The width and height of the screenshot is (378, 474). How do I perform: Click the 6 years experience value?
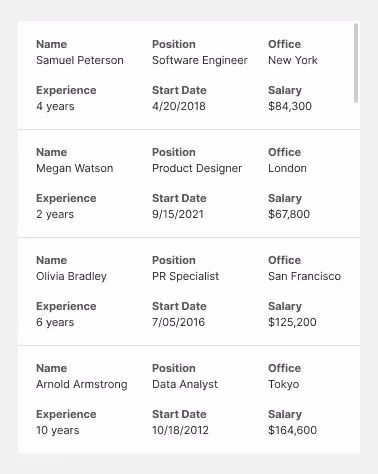(55, 322)
